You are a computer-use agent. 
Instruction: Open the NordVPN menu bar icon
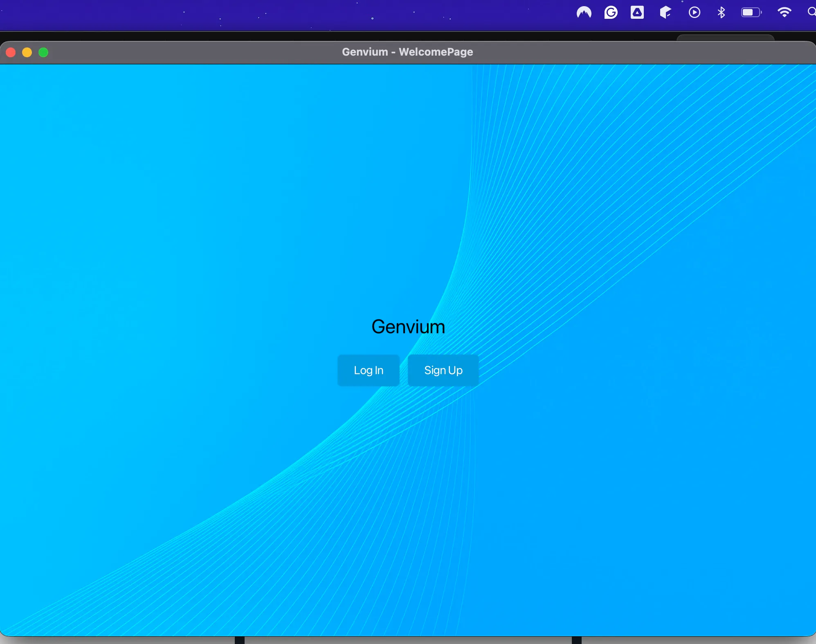coord(584,13)
